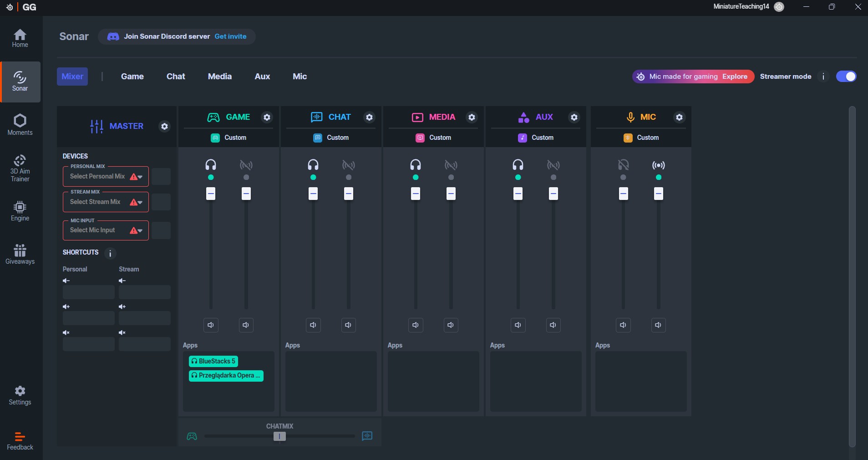
Task: Open MASTER channel settings gear
Action: 164,126
